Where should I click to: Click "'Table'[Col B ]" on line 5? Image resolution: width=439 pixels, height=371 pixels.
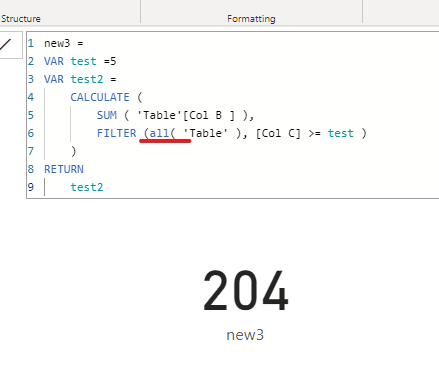186,115
